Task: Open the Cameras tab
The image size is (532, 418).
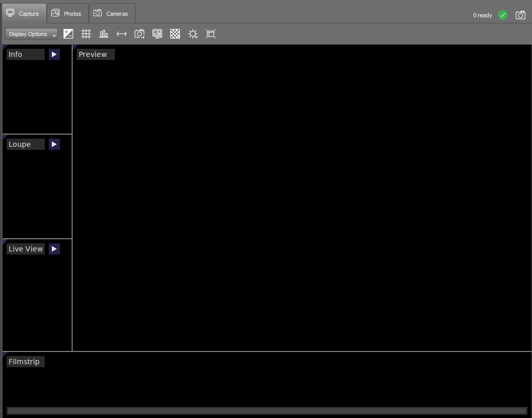Action: point(112,13)
